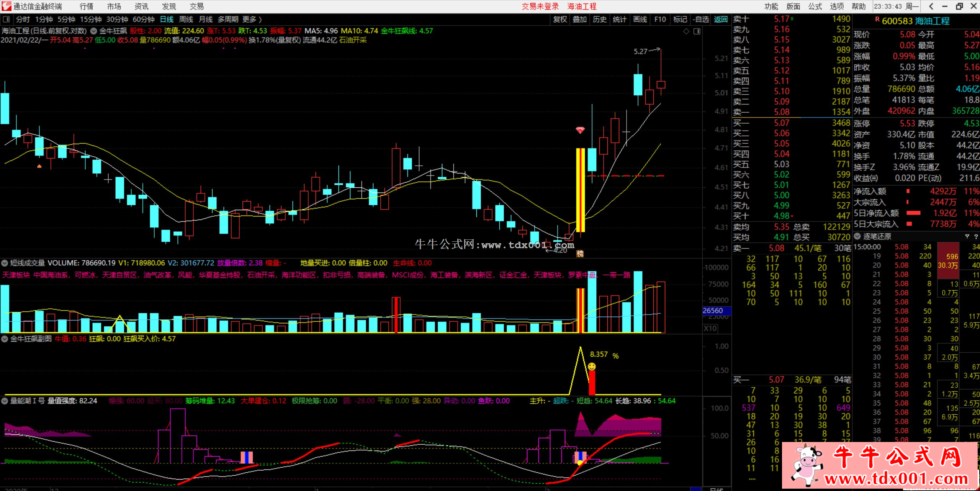Open the 市场 menu
Screen dimensions: 980x491
114,6
